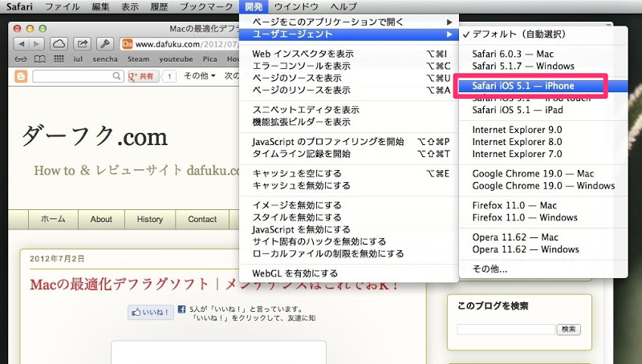Click the Share arrow toolbar icon

pos(82,44)
